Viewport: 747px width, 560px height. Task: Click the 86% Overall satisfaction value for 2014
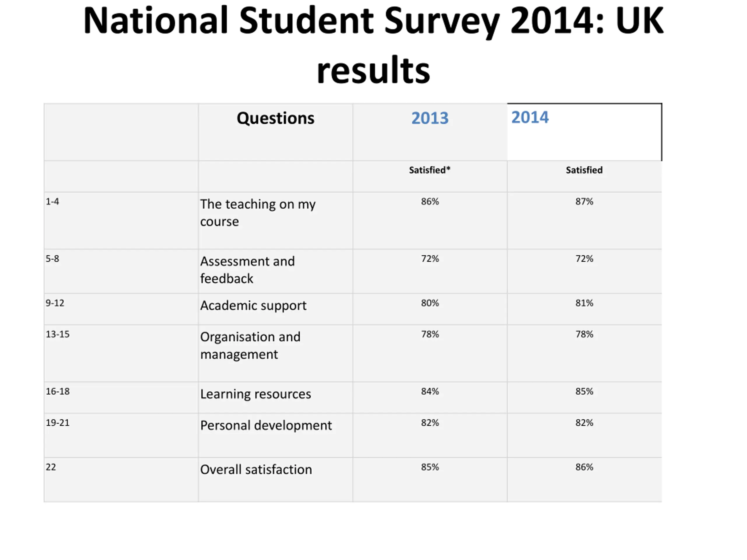coord(584,467)
